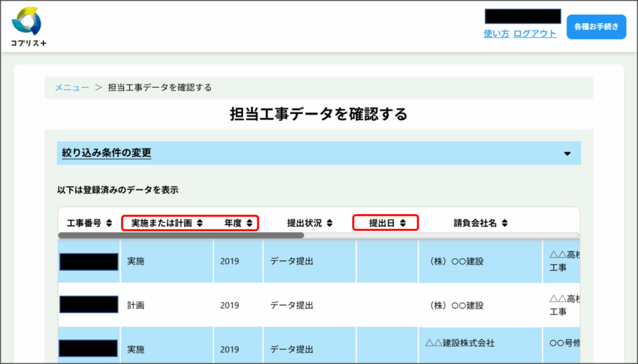Sort by 実施または計画 column arrows
The height and width of the screenshot is (364, 638).
[x=199, y=223]
